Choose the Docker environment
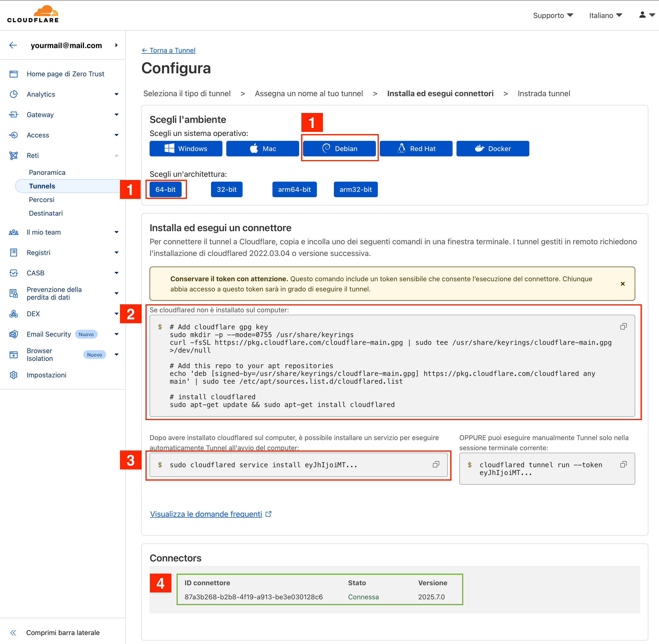This screenshot has height=644, width=659. click(x=492, y=148)
